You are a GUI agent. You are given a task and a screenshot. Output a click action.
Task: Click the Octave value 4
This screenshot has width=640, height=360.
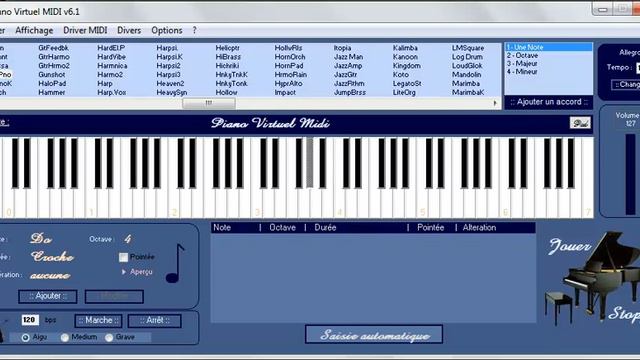(128, 239)
